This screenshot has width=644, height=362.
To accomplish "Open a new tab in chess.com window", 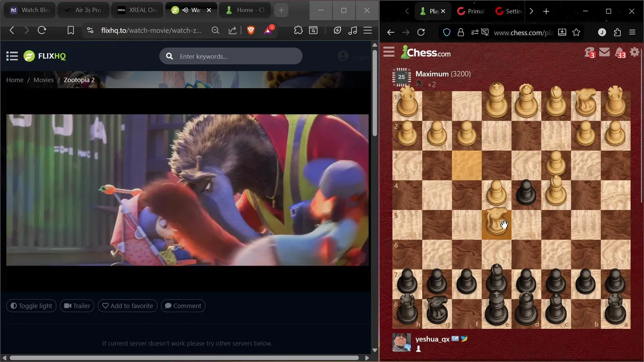I will [x=546, y=11].
